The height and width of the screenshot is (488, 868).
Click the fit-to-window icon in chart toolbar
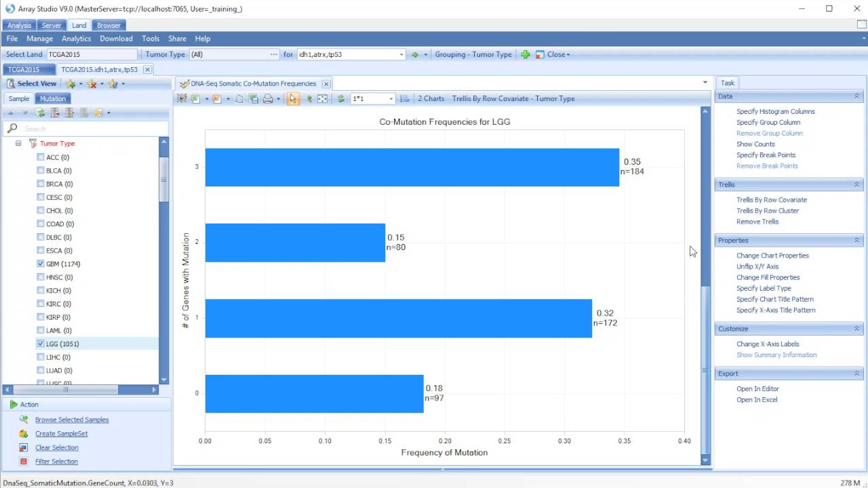322,99
